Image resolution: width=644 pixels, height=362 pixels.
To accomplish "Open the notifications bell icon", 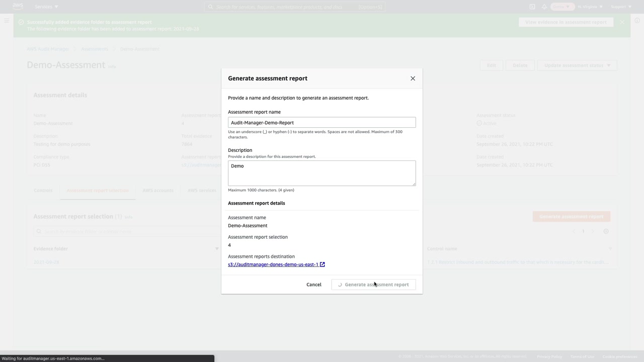I will click(x=544, y=7).
